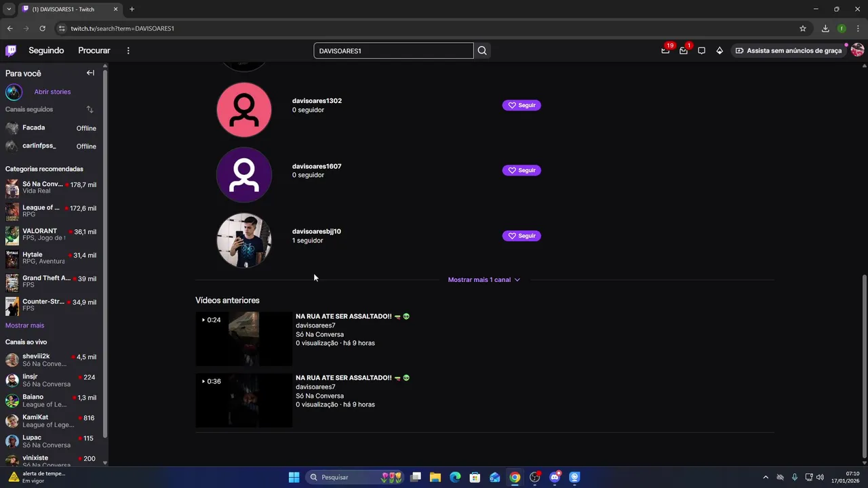Open davisoaresbjj10 profile picture

244,241
